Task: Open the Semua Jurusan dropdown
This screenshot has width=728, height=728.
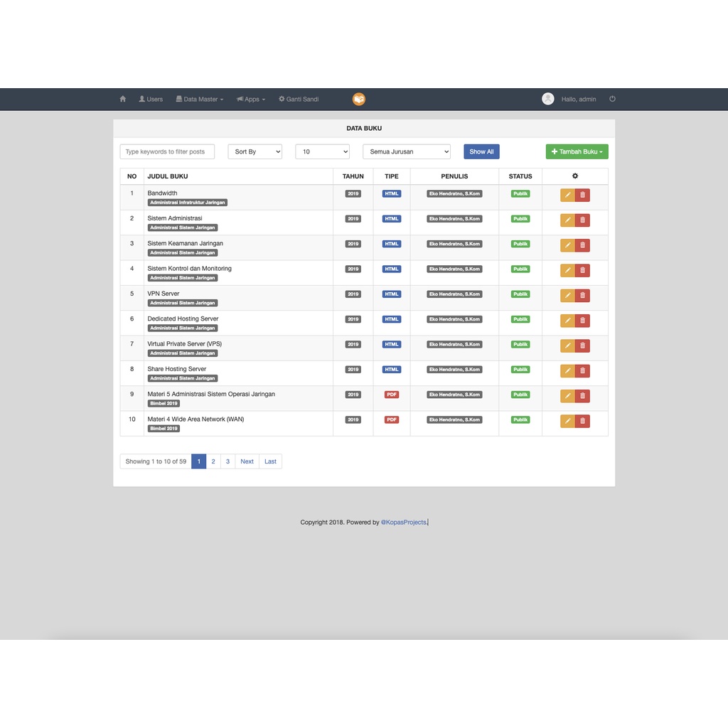Action: point(407,152)
